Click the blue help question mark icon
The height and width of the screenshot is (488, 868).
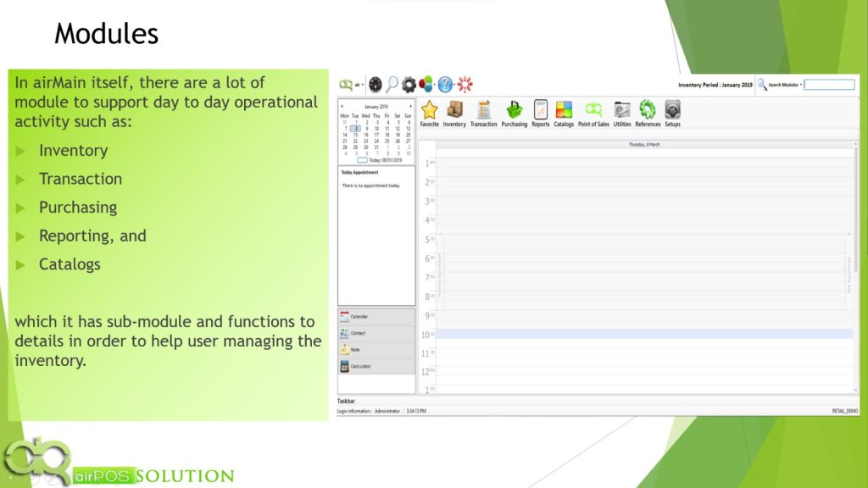445,85
